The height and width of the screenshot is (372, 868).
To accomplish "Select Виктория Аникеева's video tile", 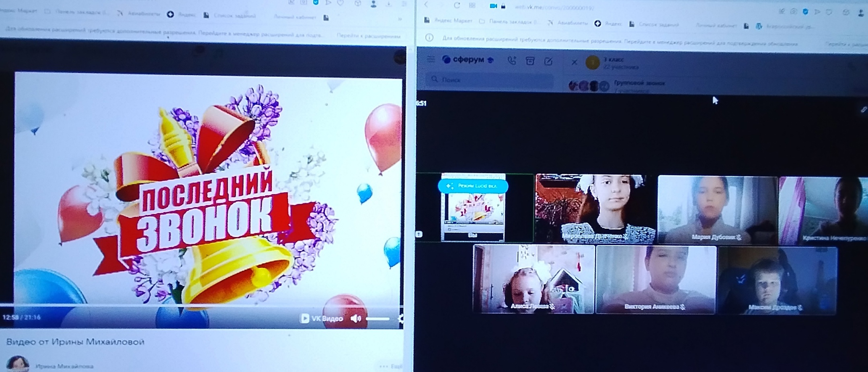I will tap(656, 280).
